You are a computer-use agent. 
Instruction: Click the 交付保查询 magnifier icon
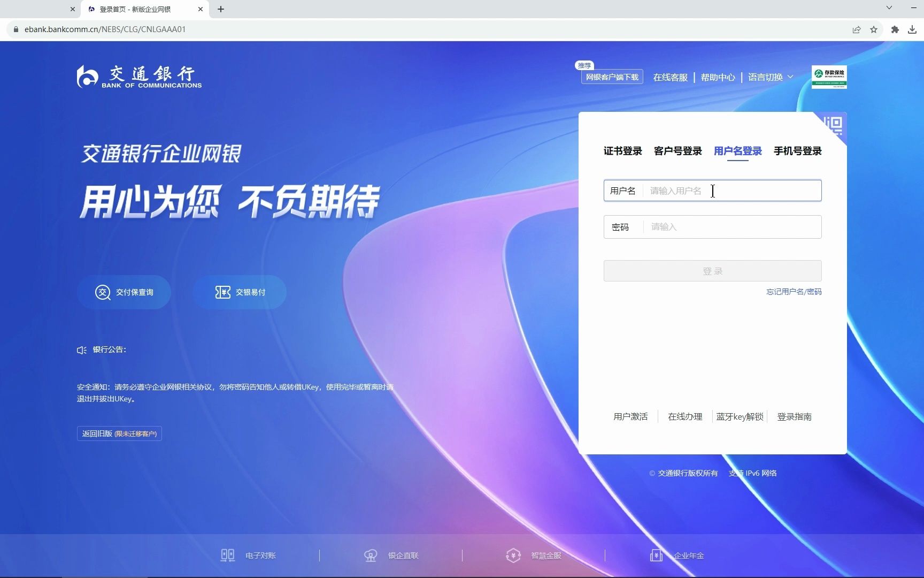(x=103, y=292)
